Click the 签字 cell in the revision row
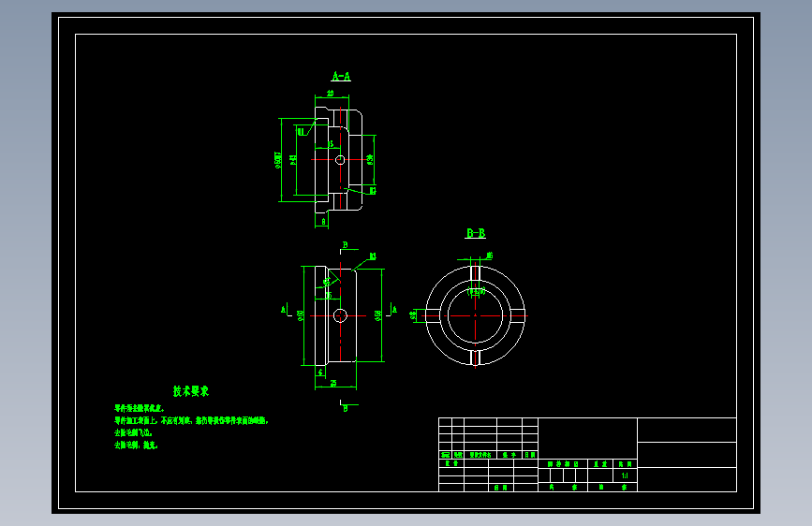This screenshot has height=526, width=812. [509, 455]
